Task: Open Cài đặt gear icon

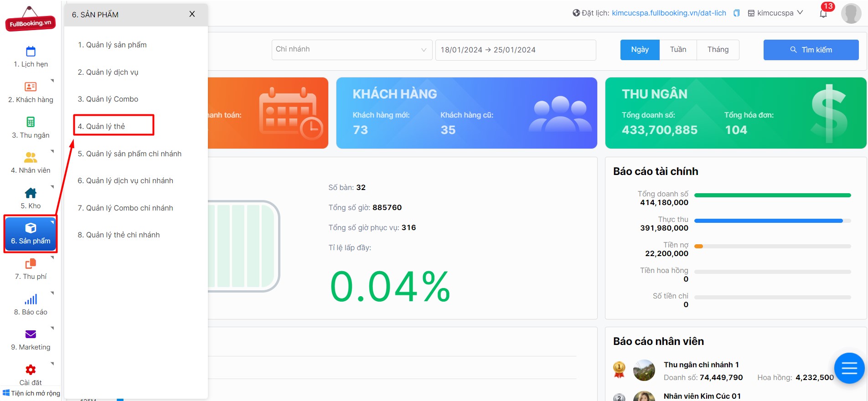Action: (31, 370)
